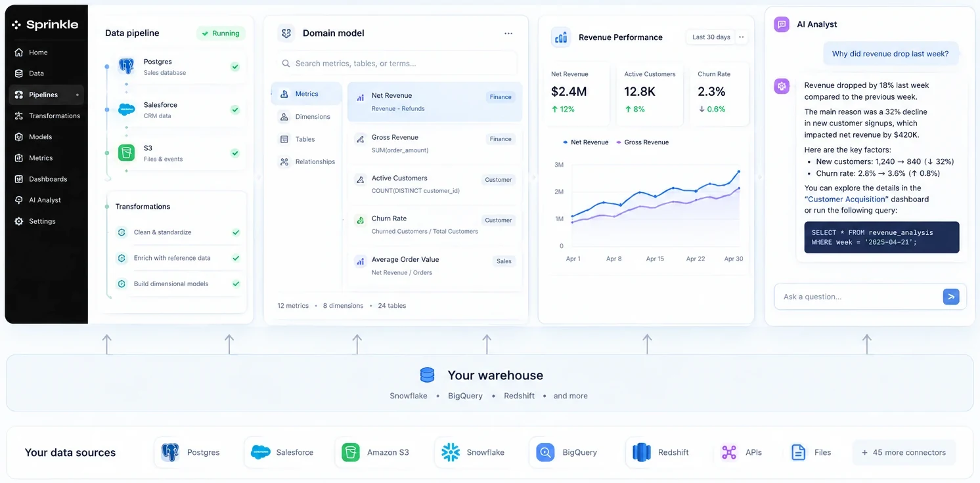Click the green check beside Salesforce source
This screenshot has height=483, width=980.
tap(235, 110)
